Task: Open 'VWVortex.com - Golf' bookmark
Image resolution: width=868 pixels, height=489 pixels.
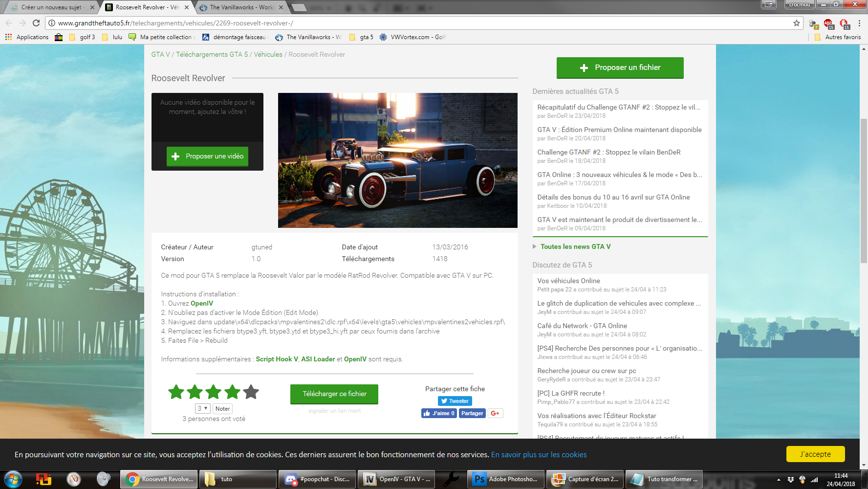Action: (413, 37)
